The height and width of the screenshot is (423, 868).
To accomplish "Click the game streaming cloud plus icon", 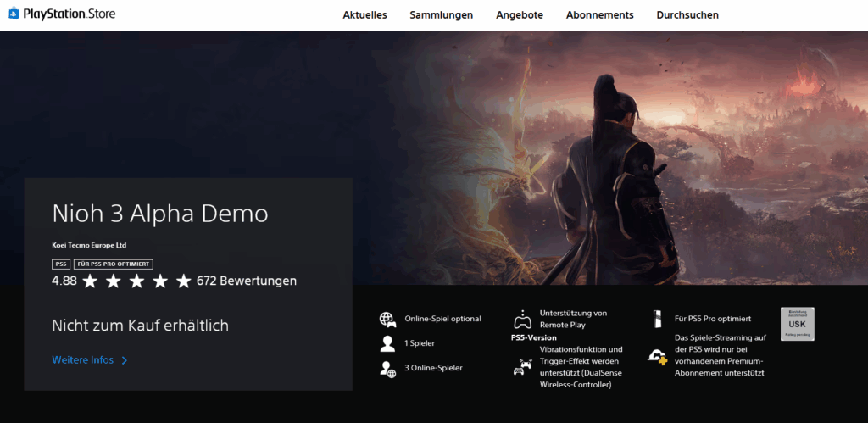I will [657, 355].
